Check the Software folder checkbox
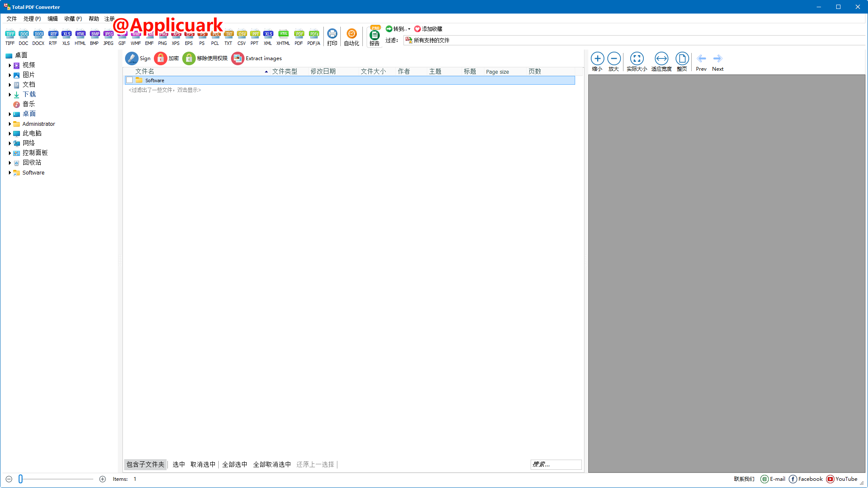This screenshot has width=868, height=488. pos(130,80)
